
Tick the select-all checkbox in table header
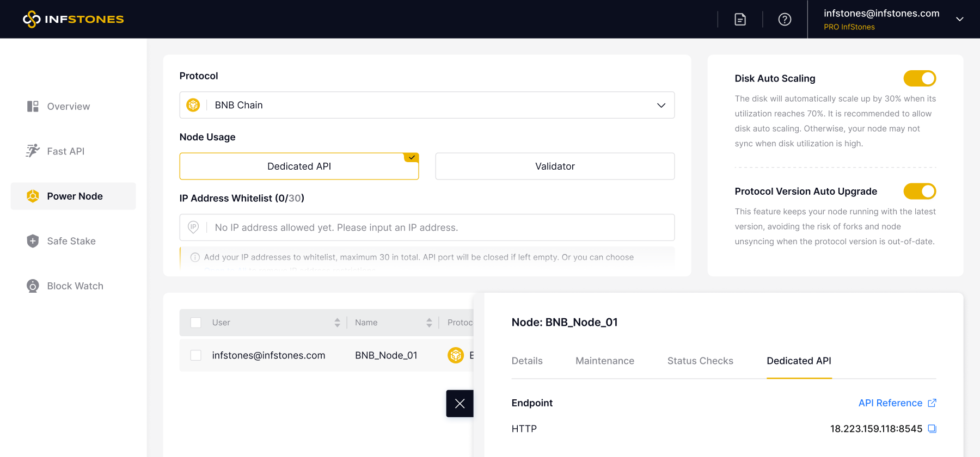point(196,323)
